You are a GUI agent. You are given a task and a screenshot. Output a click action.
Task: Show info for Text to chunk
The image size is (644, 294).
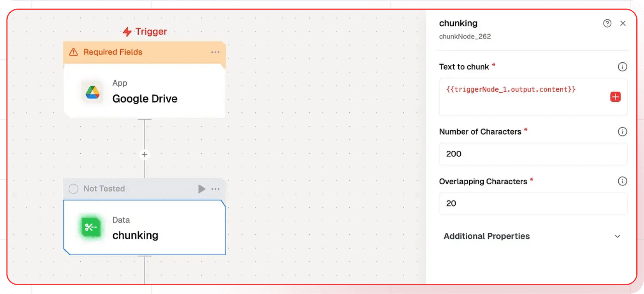click(622, 67)
